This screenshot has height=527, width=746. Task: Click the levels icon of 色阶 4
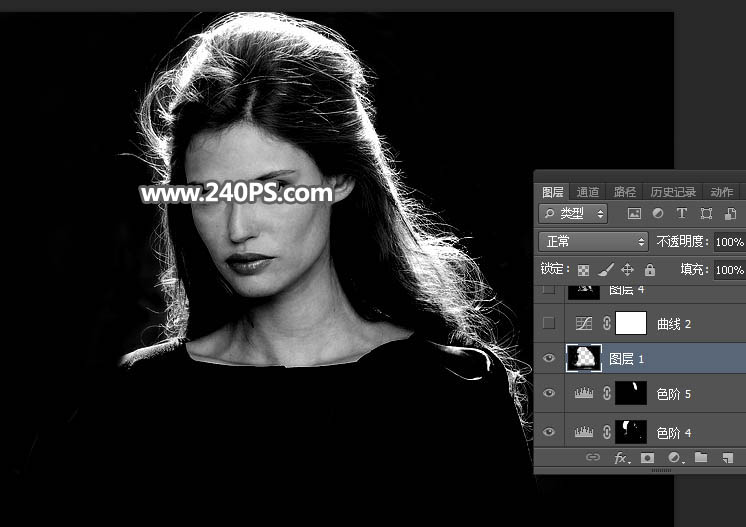tap(584, 432)
